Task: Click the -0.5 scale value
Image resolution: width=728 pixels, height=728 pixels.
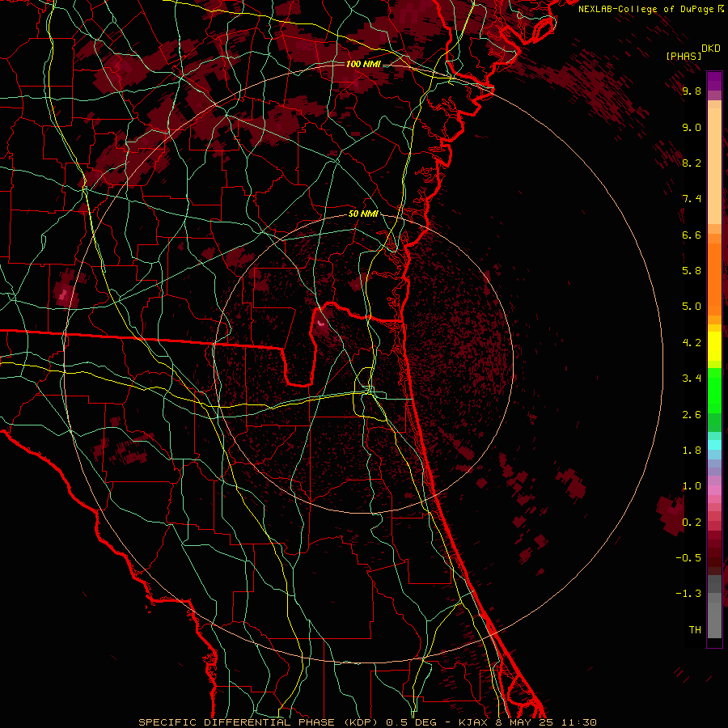Action: (688, 558)
